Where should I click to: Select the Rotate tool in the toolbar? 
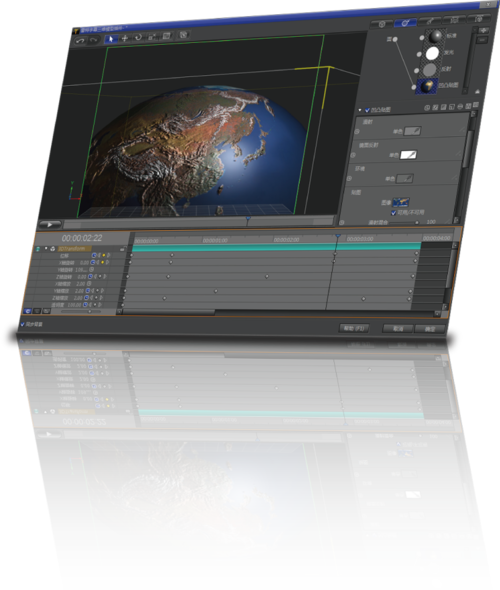click(138, 37)
